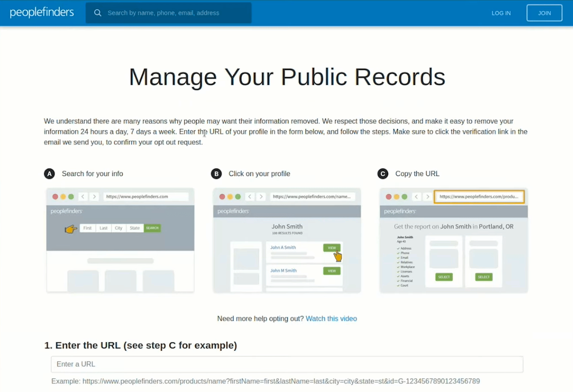Click the 'Search for your info' label
Image resolution: width=573 pixels, height=392 pixels.
tap(92, 174)
